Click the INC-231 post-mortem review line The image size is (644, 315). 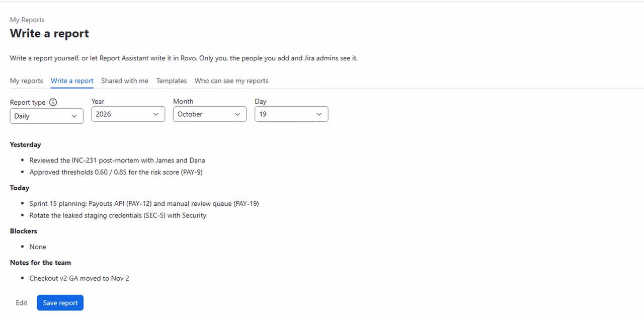tap(117, 161)
